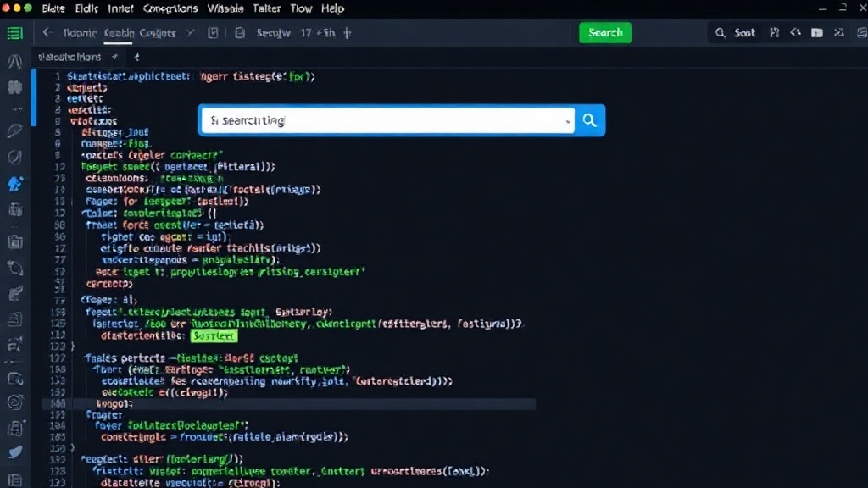Click the arch-shaped icon topping the left sidebar
Image resolution: width=868 pixels, height=488 pixels.
15,60
